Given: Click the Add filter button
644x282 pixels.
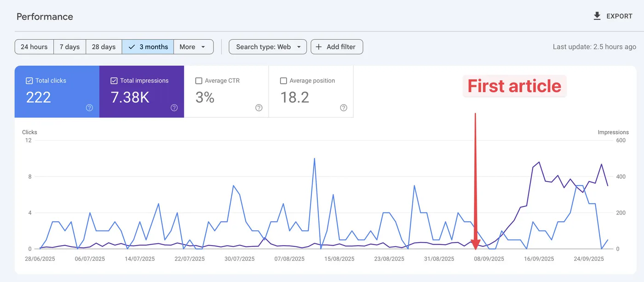Looking at the screenshot, I should (x=337, y=47).
